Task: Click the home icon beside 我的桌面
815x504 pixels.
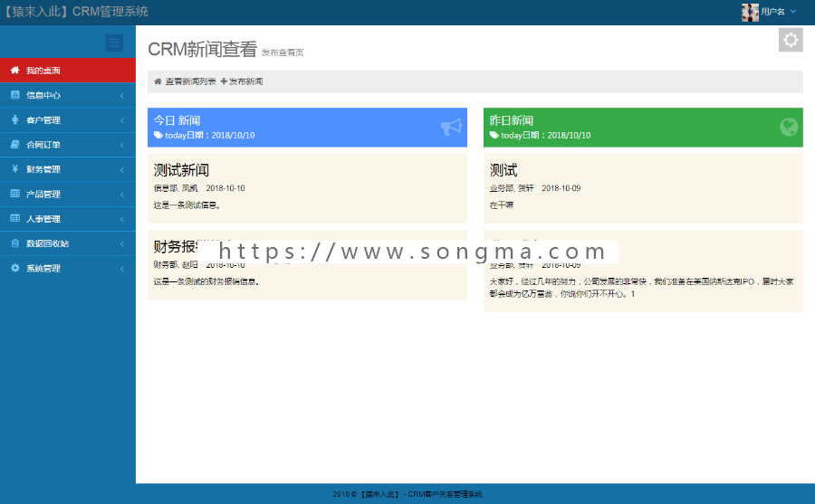Action: coord(15,71)
